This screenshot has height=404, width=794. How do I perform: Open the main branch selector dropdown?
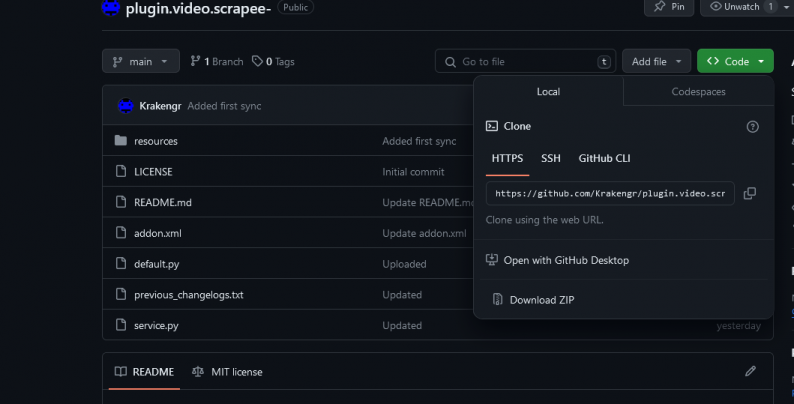(x=141, y=61)
